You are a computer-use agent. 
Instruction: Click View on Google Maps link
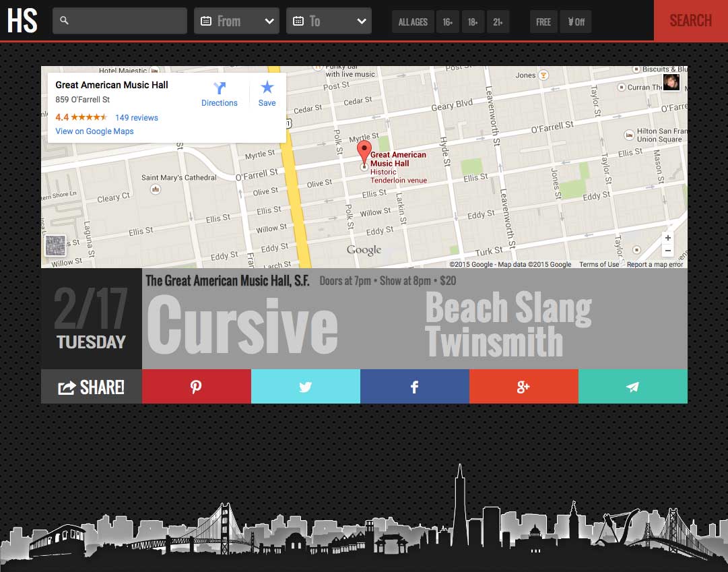tap(94, 131)
